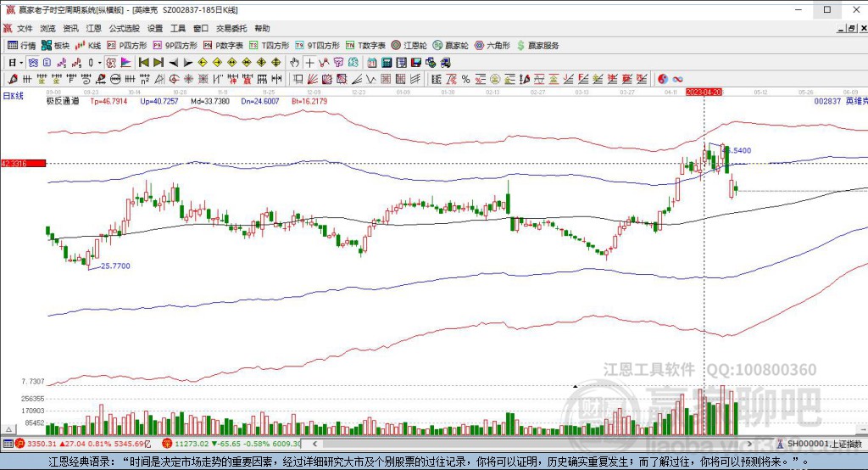The width and height of the screenshot is (868, 470).
Task: Click the blue infinity symbol icon
Action: (x=678, y=79)
